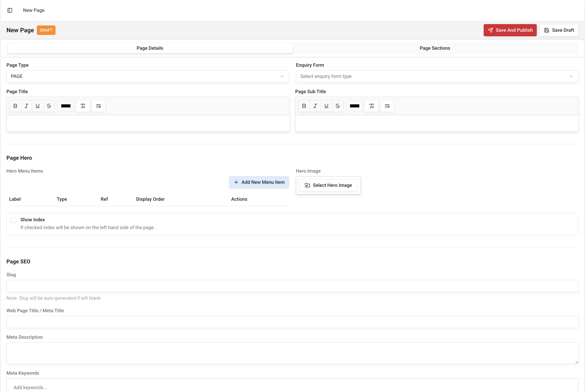This screenshot has width=585, height=392.
Task: Apply italic formatting in the Page Title editor
Action: tap(26, 106)
